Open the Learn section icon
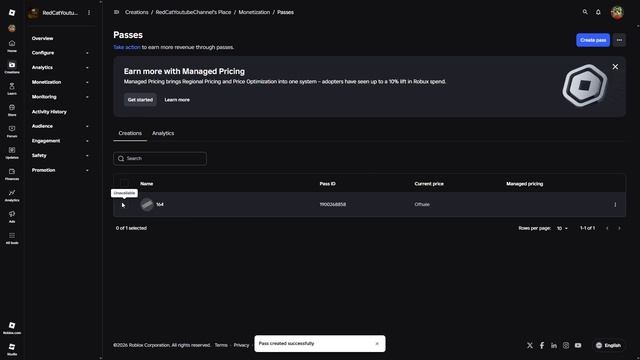The height and width of the screenshot is (360, 640). coord(12,89)
